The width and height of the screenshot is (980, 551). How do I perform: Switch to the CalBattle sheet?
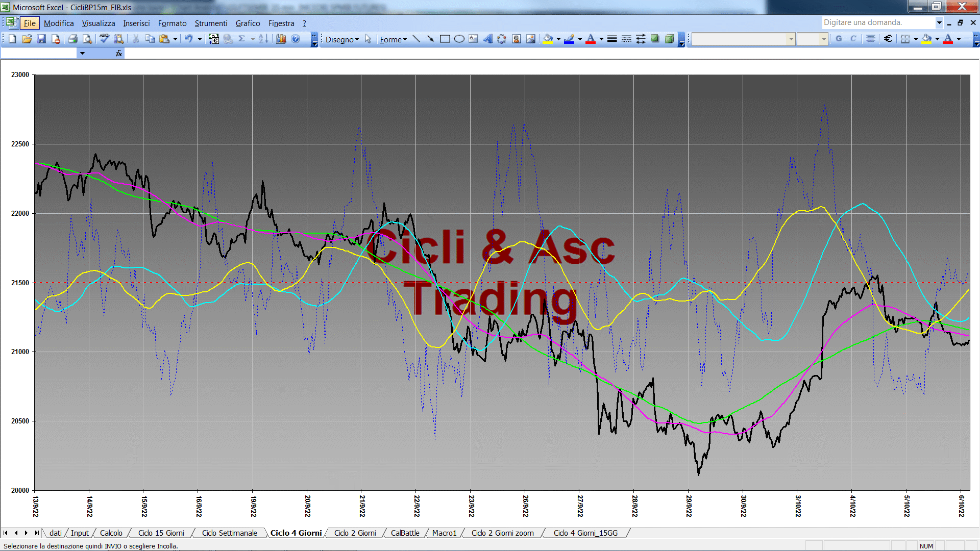[405, 533]
